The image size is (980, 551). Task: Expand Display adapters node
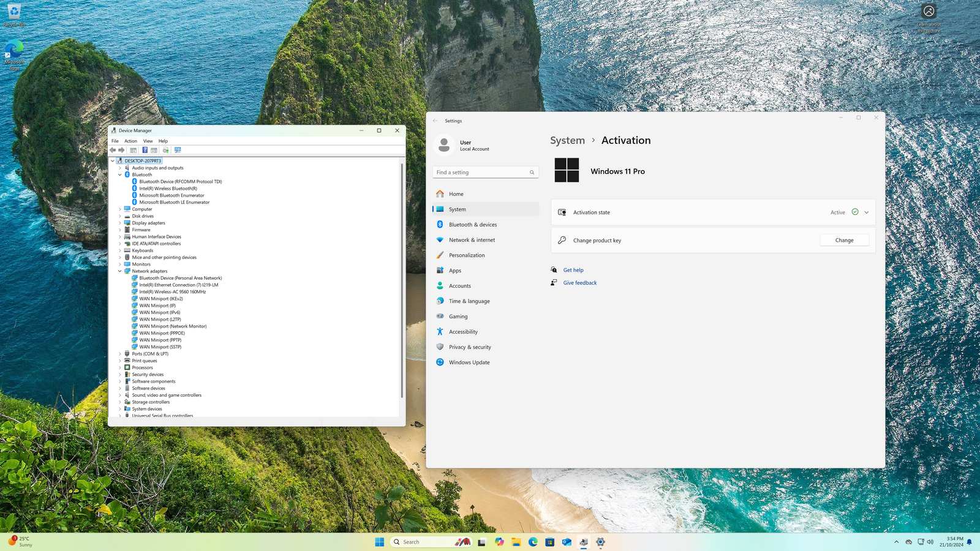coord(120,223)
